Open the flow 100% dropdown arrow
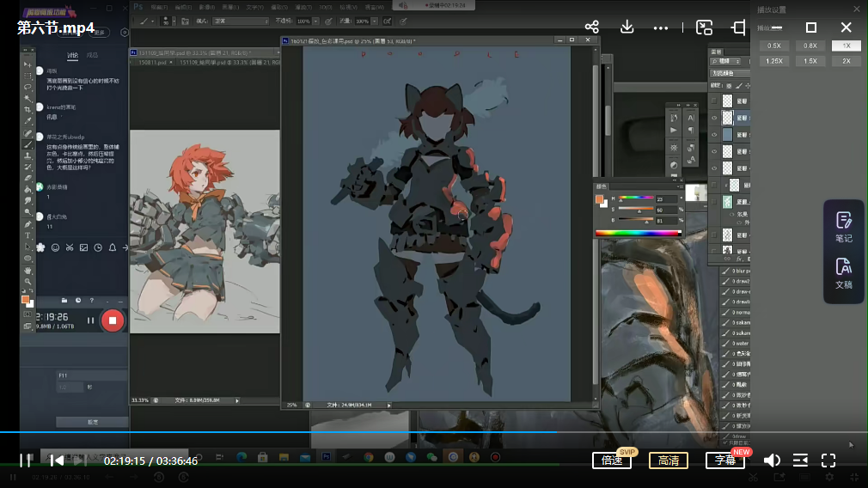Image resolution: width=868 pixels, height=488 pixels. pyautogui.click(x=375, y=21)
